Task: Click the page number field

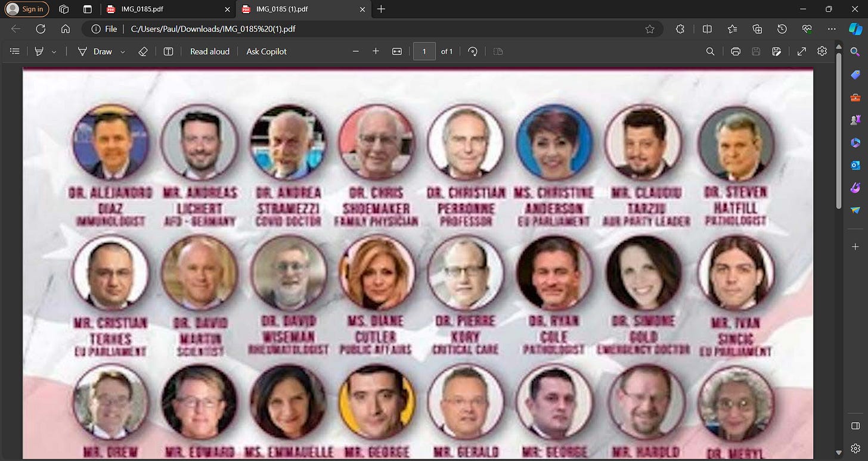Action: 424,52
